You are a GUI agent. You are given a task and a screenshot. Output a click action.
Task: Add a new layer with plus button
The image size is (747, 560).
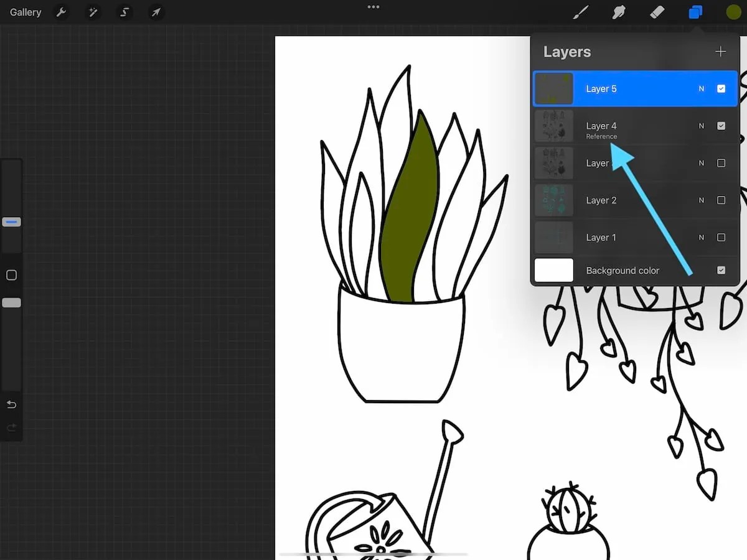pyautogui.click(x=720, y=51)
